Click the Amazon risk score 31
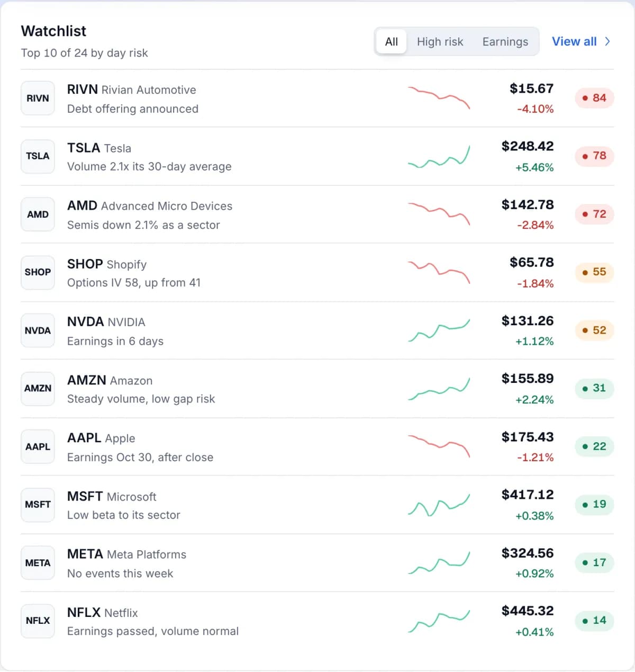Viewport: 635px width, 672px height. tap(594, 388)
